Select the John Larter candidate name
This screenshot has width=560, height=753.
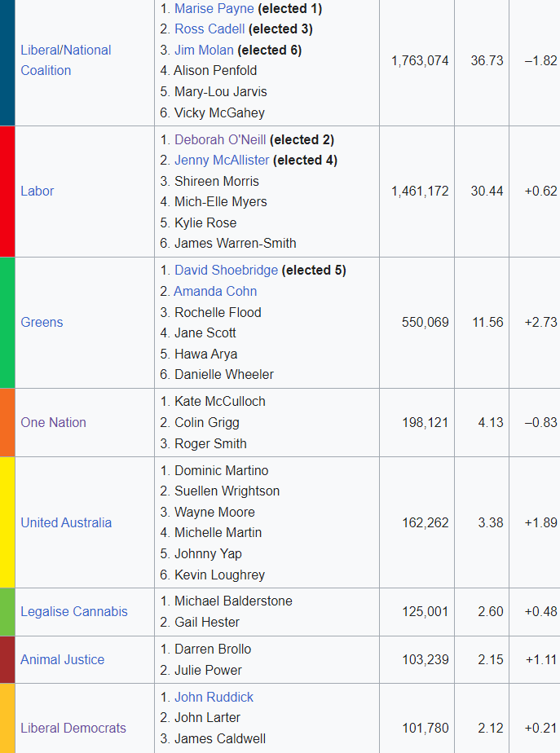tap(208, 717)
